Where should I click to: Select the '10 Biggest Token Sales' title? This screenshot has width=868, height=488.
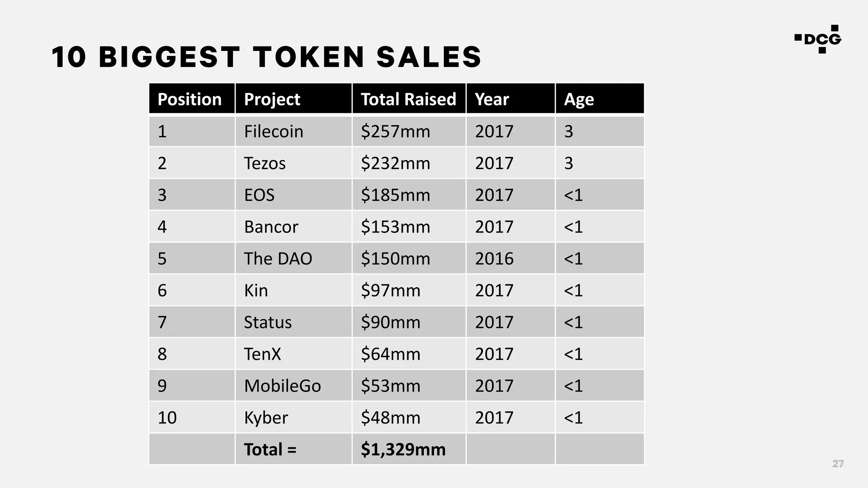[x=267, y=57]
